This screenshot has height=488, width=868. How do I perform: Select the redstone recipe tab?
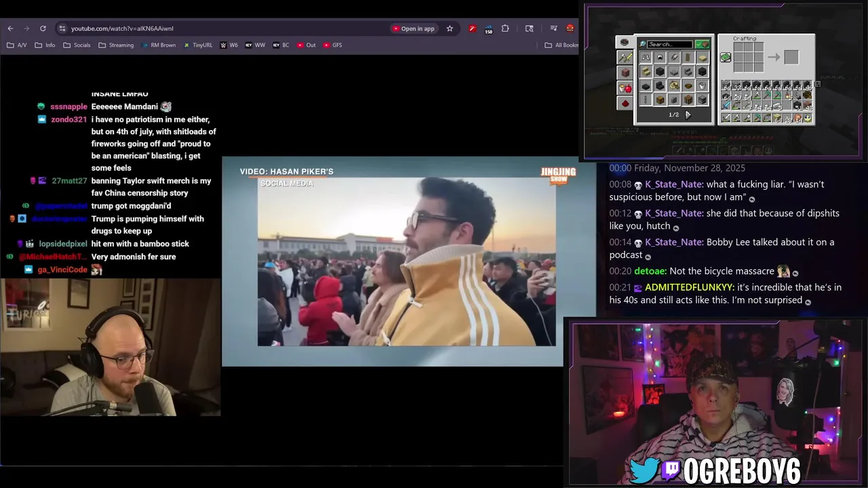tap(625, 103)
